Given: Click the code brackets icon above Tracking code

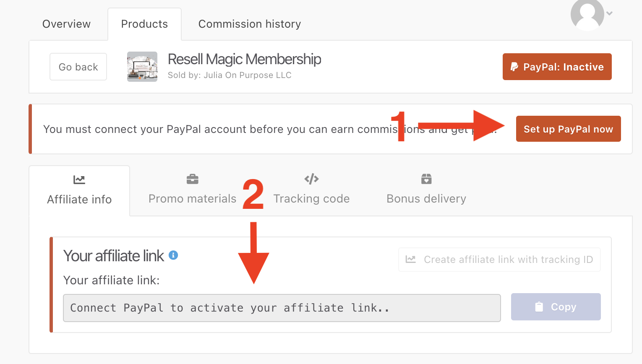Looking at the screenshot, I should point(311,179).
